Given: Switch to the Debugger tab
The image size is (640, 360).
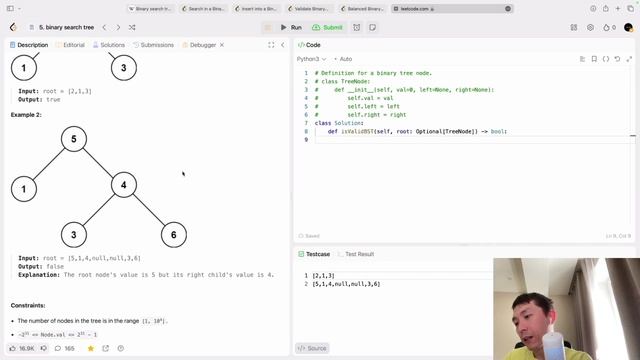Looking at the screenshot, I should (x=199, y=45).
